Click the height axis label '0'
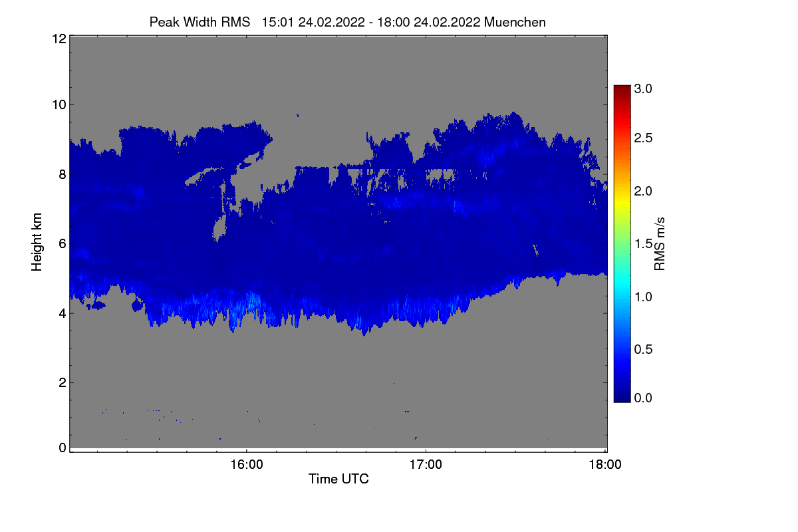Viewport: 798px width, 532px height. 62,448
